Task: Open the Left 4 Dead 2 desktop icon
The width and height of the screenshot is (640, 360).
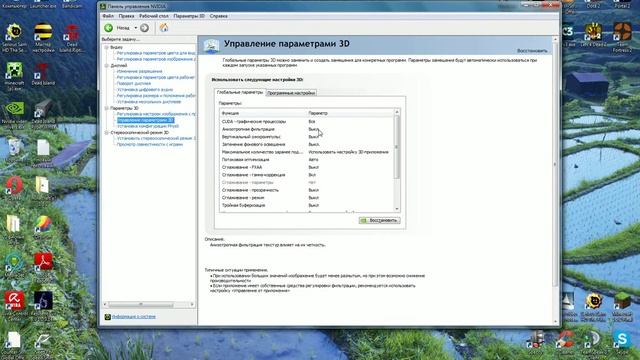Action: pyautogui.click(x=593, y=32)
